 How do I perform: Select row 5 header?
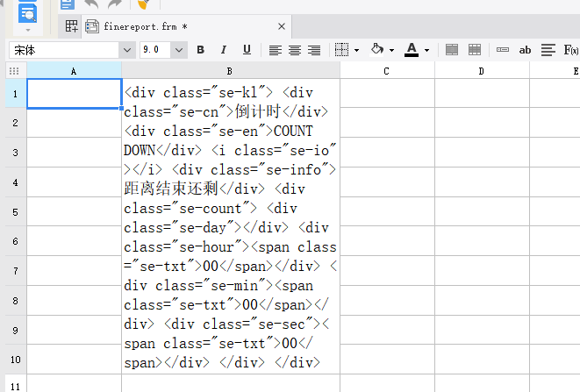tap(16, 211)
